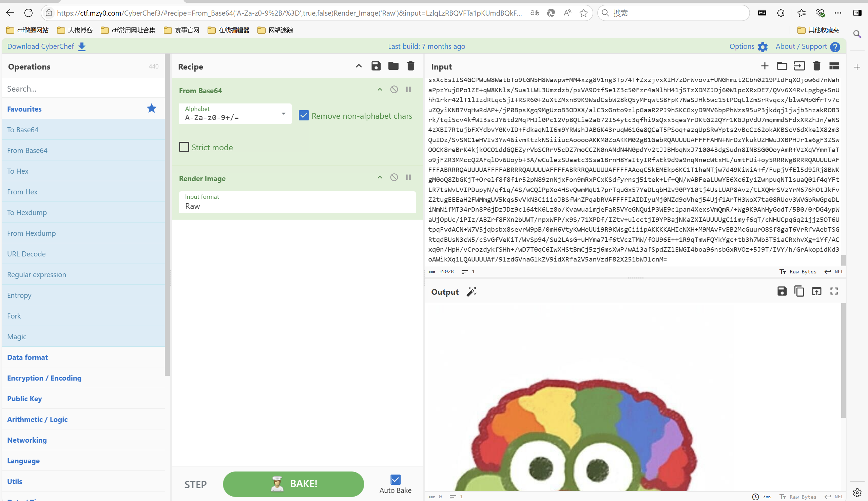
Task: Select the Entropy operation
Action: point(83,295)
